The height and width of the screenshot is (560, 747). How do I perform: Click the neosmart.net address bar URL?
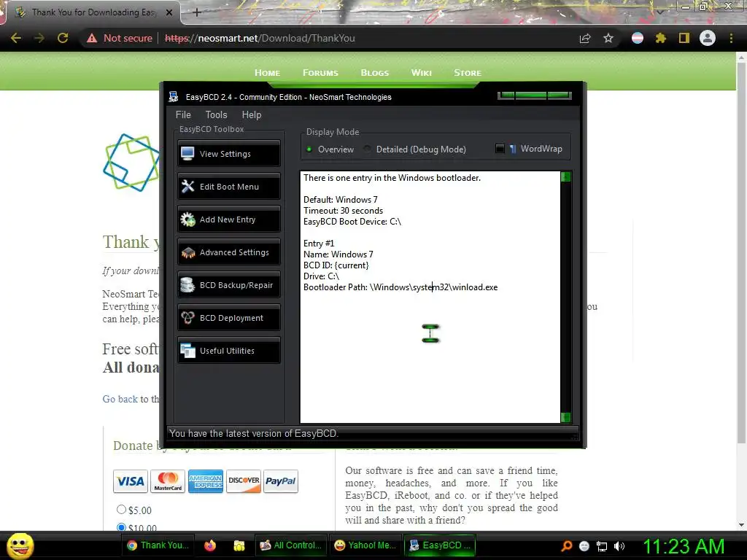260,38
